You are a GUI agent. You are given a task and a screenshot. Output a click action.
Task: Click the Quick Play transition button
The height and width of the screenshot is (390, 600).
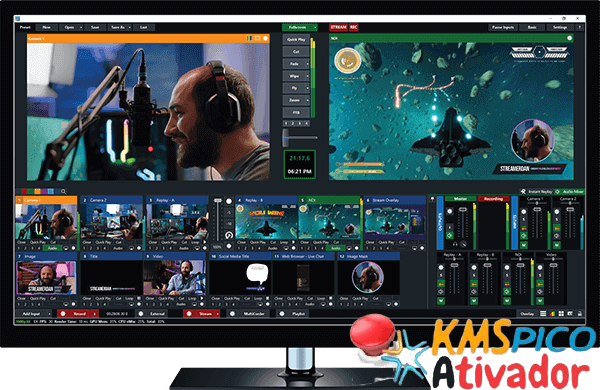pos(296,39)
